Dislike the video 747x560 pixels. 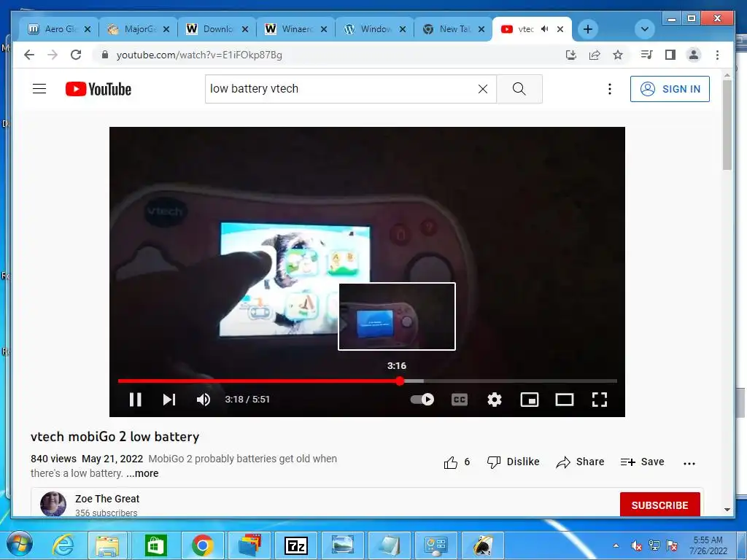coord(513,462)
